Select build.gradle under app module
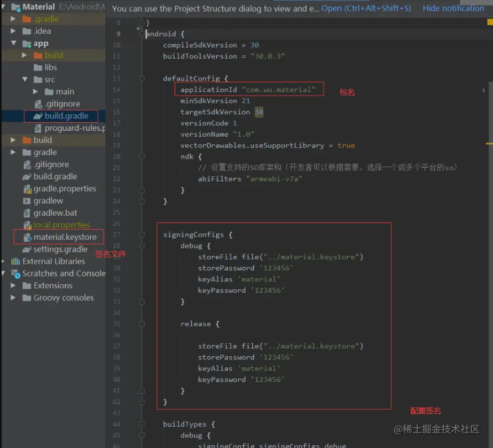 click(x=66, y=116)
